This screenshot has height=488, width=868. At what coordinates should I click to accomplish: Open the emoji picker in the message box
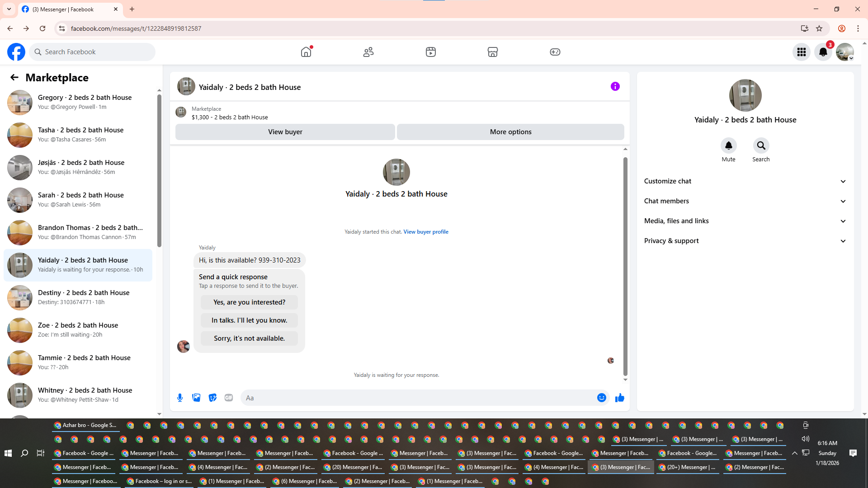coord(601,398)
